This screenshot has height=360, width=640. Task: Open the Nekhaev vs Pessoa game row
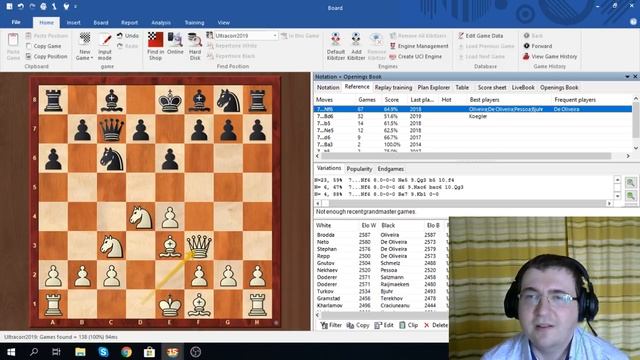click(381, 270)
